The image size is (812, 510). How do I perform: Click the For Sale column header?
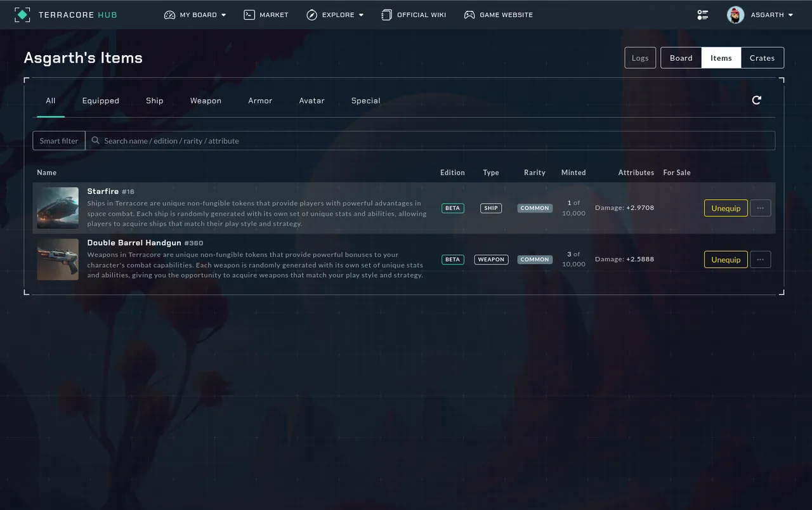(677, 173)
